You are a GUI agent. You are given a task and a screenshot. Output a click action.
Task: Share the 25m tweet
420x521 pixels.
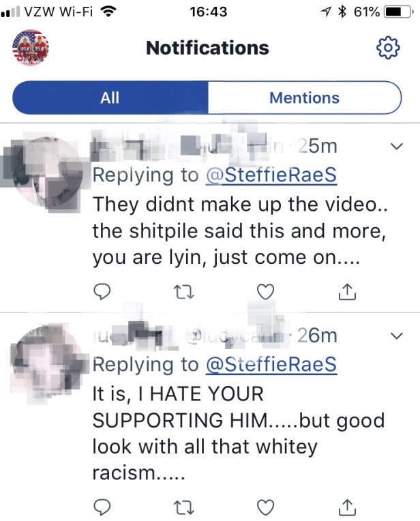tap(347, 291)
